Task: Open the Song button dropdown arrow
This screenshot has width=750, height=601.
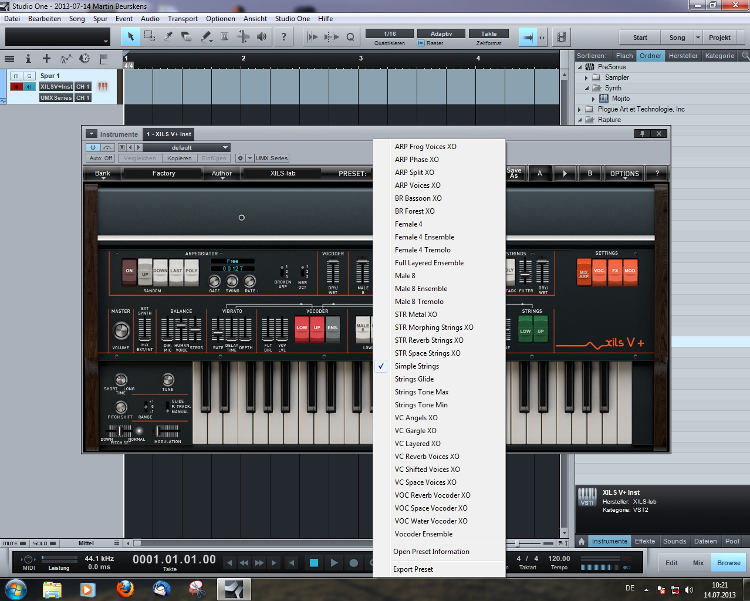Action: coord(697,37)
